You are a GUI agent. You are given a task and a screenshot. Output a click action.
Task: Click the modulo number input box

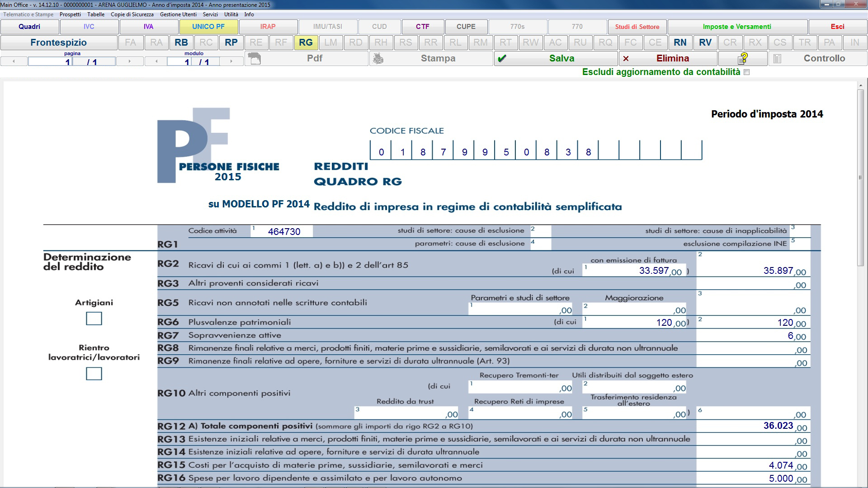[x=179, y=61]
